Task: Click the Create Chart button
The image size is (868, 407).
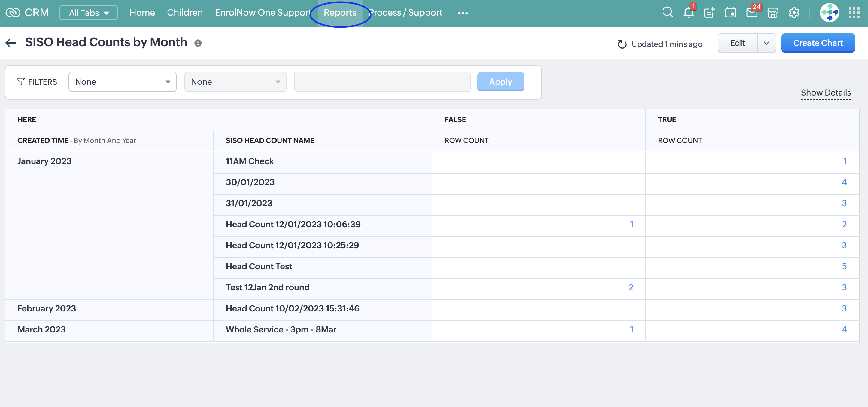Action: tap(818, 43)
